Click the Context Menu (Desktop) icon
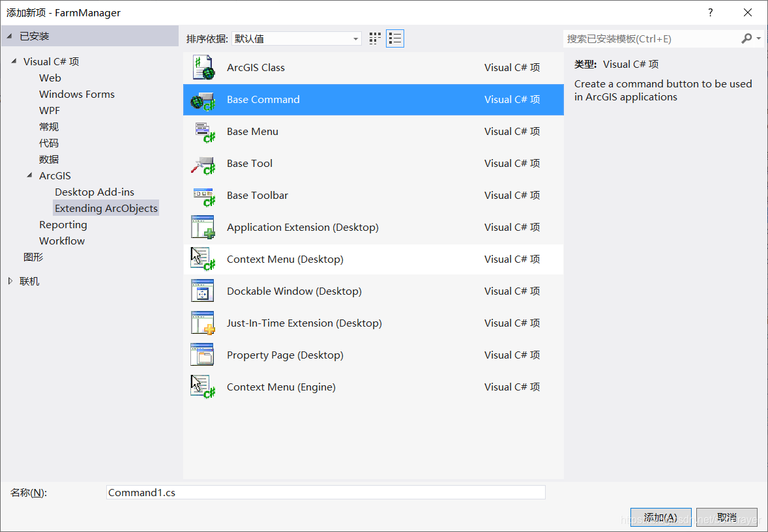 203,259
